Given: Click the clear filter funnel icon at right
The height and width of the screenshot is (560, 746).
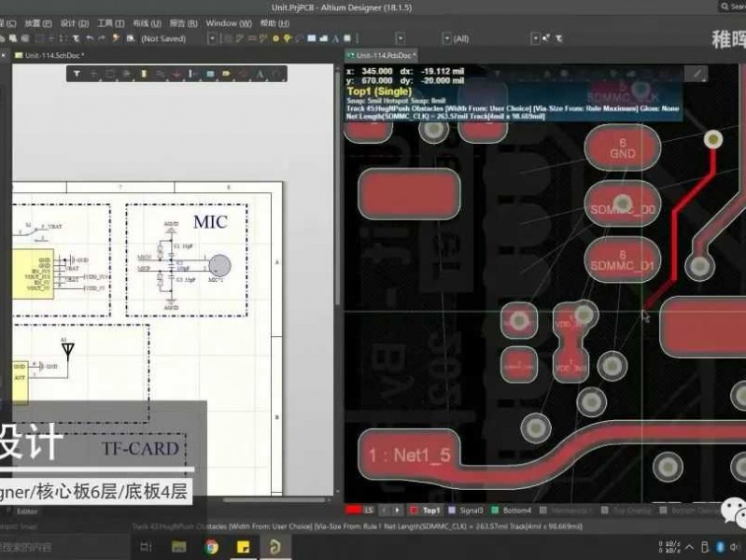Looking at the screenshot, I should 558,38.
